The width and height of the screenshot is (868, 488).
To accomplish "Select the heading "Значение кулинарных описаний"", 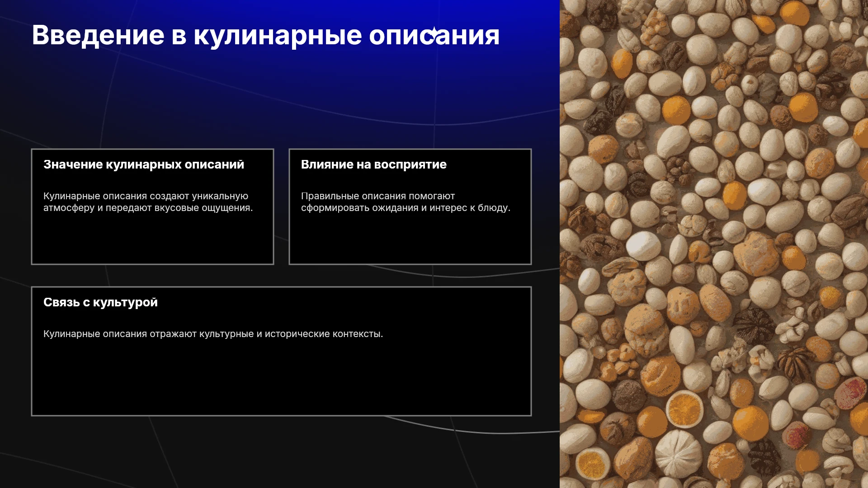I will 144,164.
